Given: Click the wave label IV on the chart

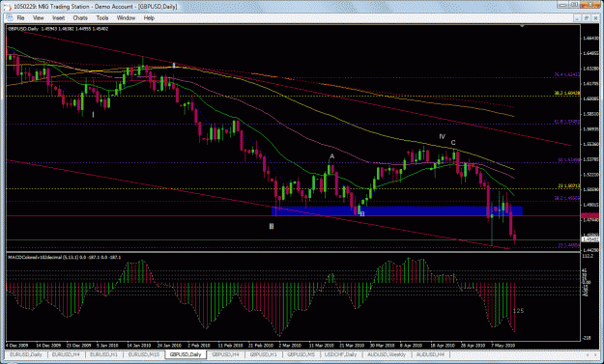Looking at the screenshot, I should 442,136.
